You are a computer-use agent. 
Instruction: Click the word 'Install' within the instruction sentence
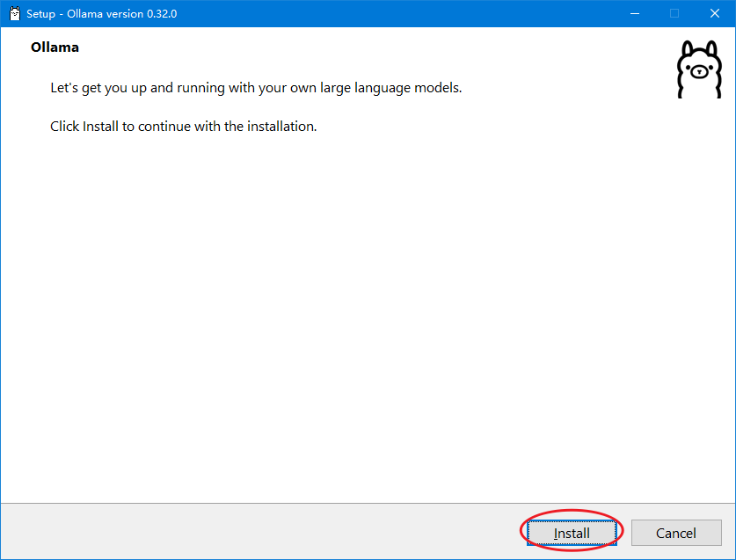(x=100, y=127)
